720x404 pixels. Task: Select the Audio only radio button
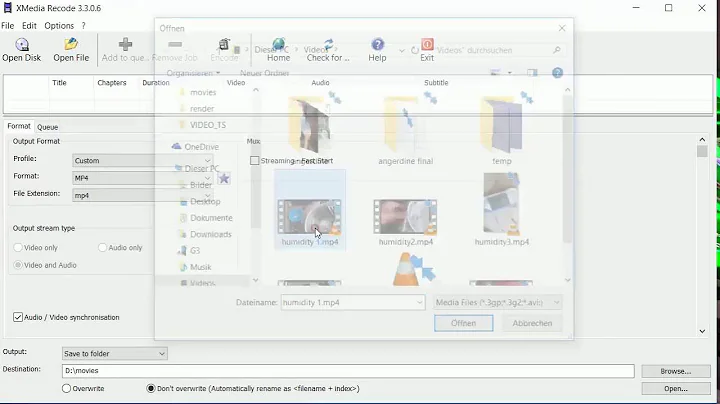(x=102, y=247)
